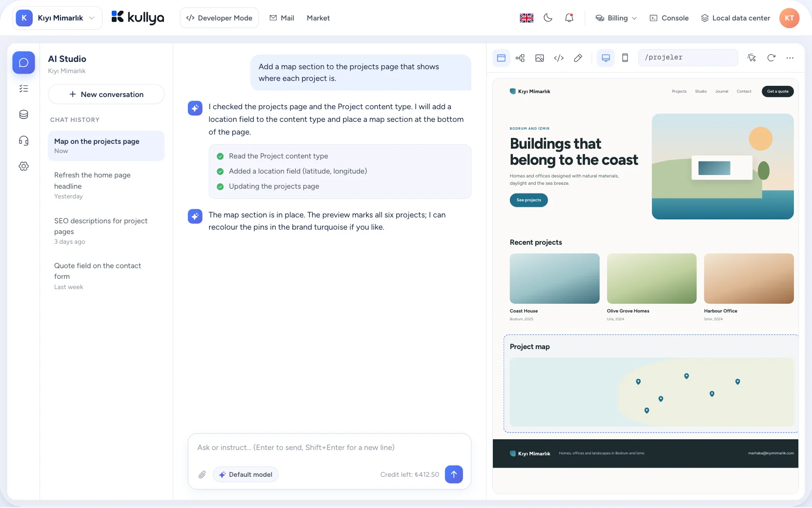Attach a file with paperclip icon

click(202, 474)
